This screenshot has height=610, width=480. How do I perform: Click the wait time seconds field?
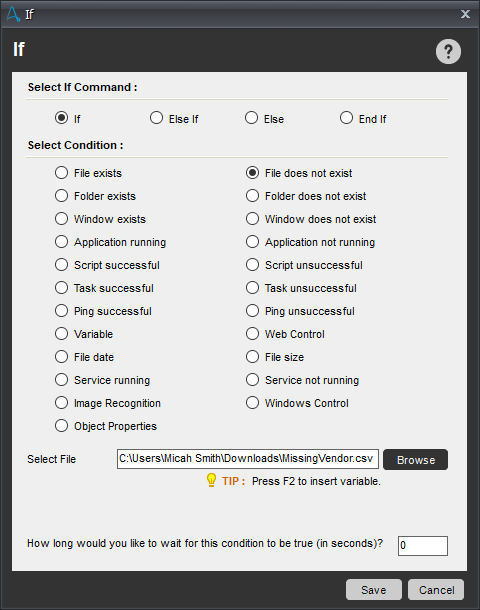(x=422, y=545)
